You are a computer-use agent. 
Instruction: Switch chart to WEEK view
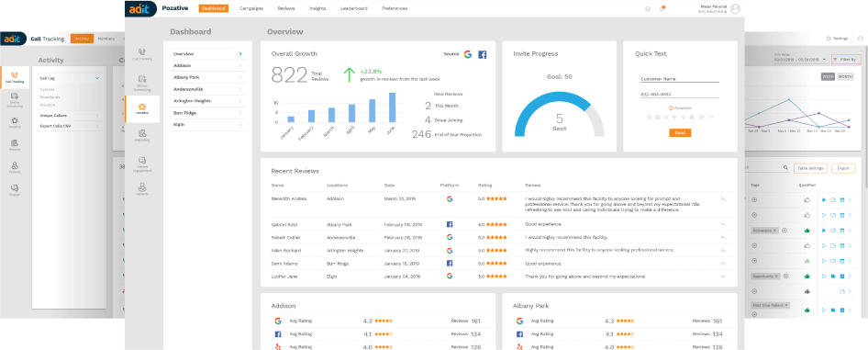828,76
